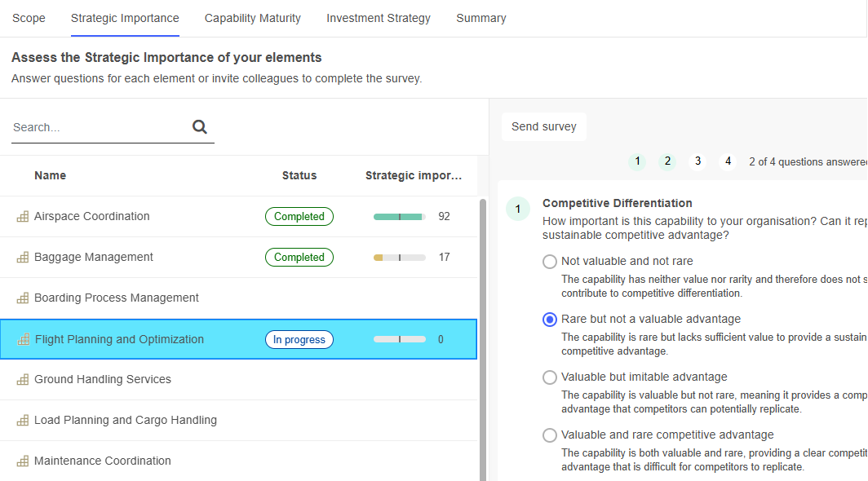The height and width of the screenshot is (481, 868).
Task: Click the Flight Planning and Optimization icon
Action: (x=23, y=339)
